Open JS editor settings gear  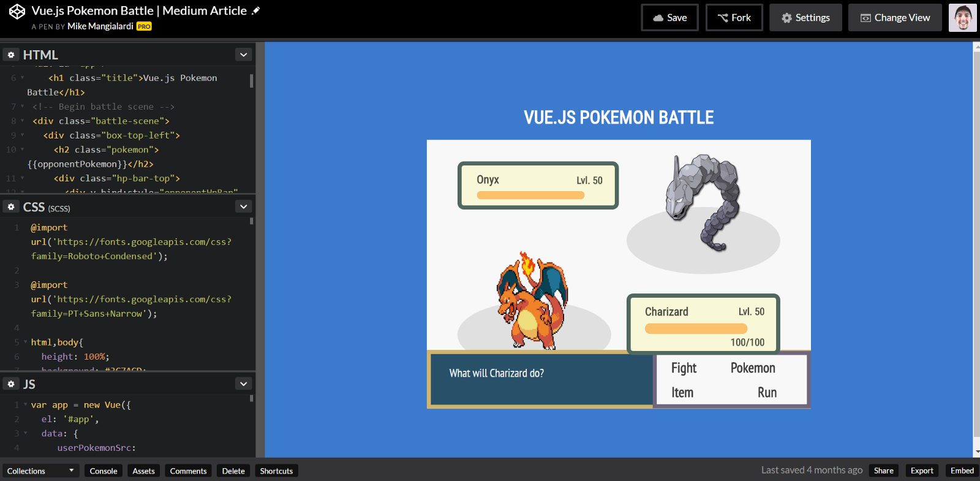[x=11, y=384]
